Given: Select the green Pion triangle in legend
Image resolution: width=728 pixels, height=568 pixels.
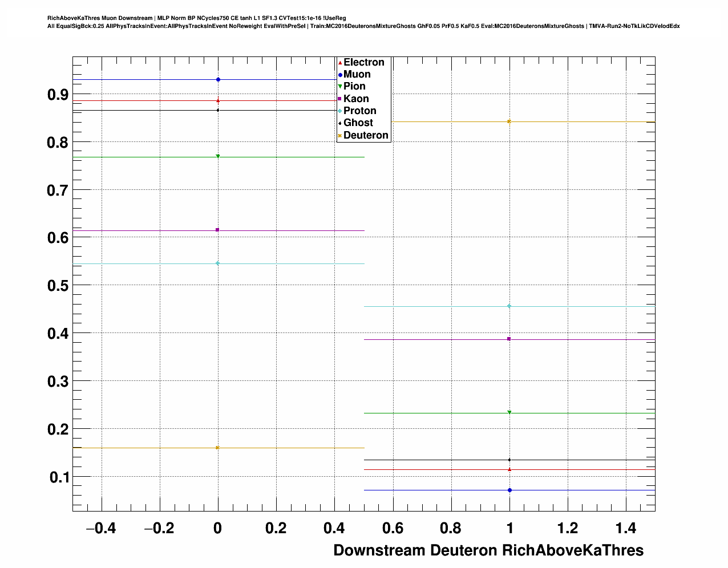Looking at the screenshot, I should tap(340, 87).
